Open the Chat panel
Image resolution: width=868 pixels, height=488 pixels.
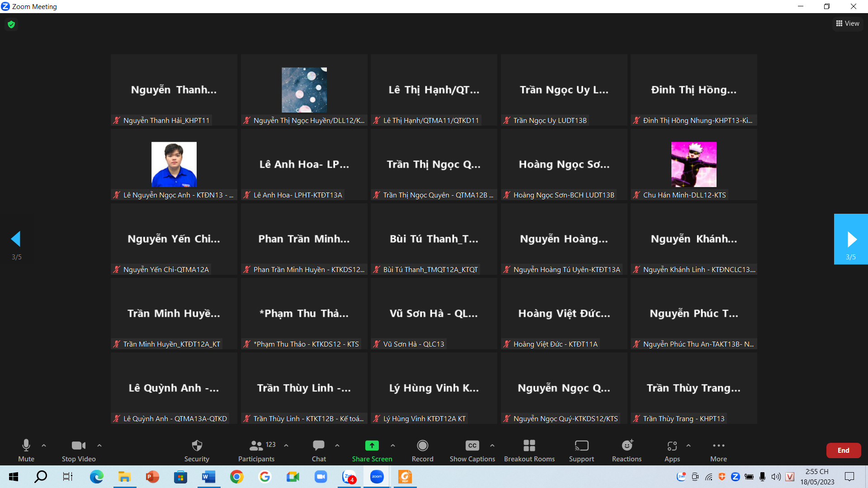[x=318, y=450]
